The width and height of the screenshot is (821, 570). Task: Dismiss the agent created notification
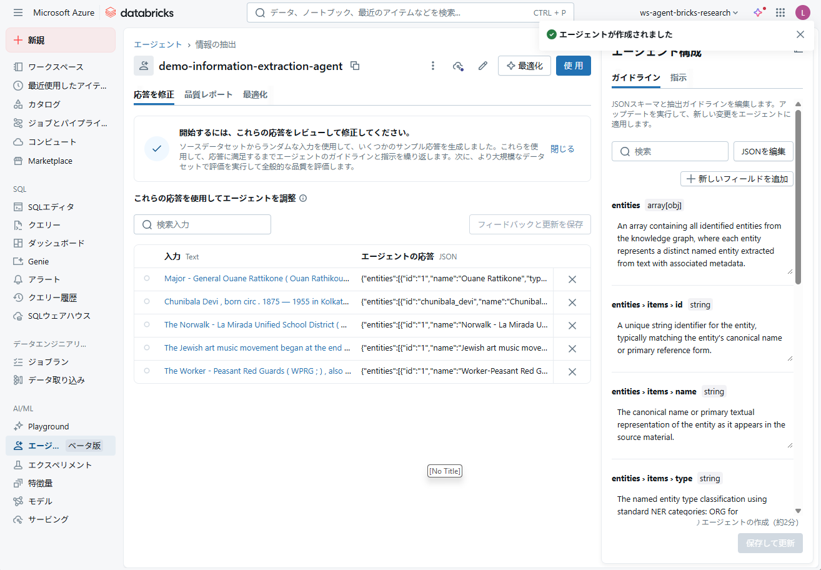coord(800,34)
